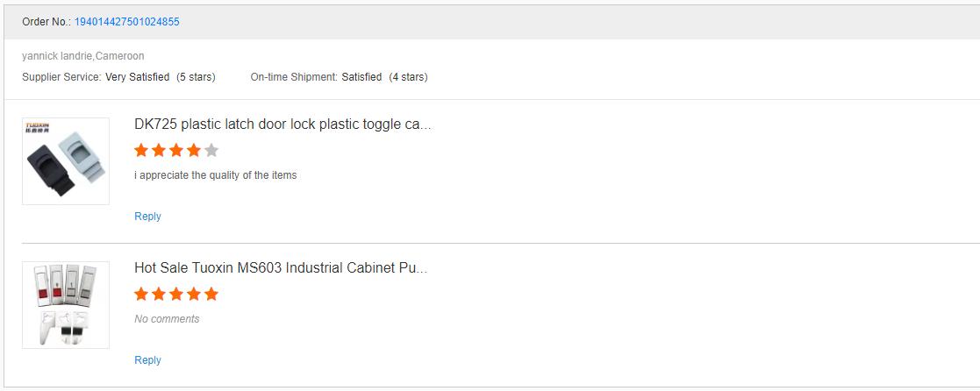Viewport: 980px width, 391px height.
Task: Click the fourth orange star of DK725 rating
Action: pyautogui.click(x=194, y=150)
